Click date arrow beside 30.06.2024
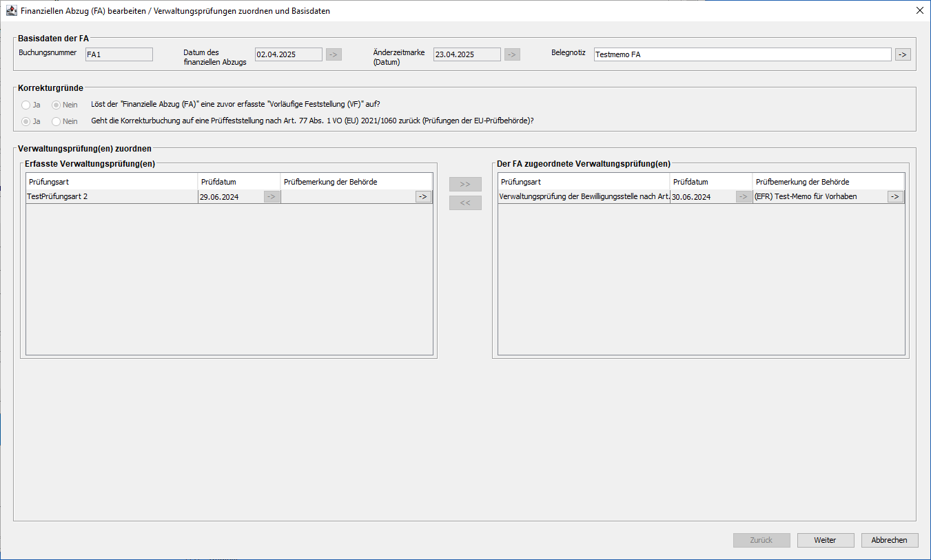 tap(744, 196)
